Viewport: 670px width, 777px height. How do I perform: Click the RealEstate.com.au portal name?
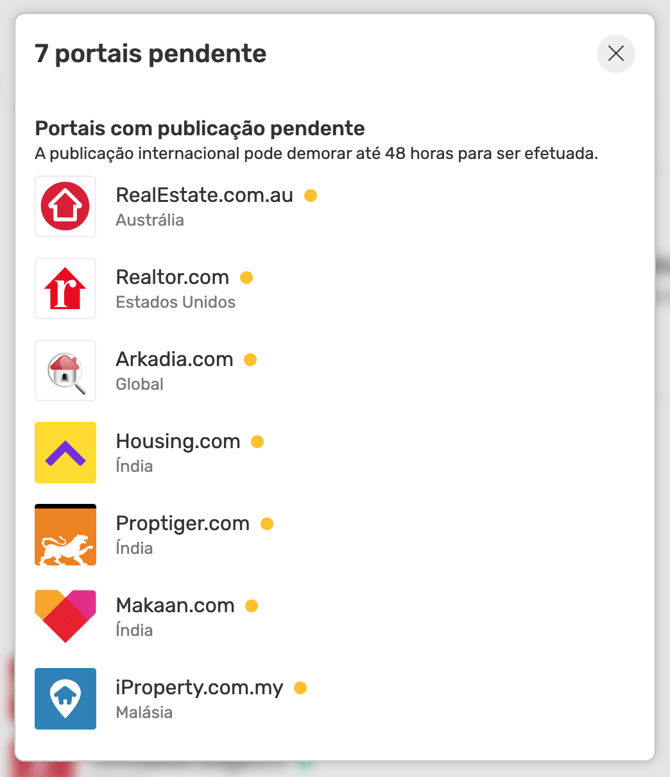pos(204,195)
